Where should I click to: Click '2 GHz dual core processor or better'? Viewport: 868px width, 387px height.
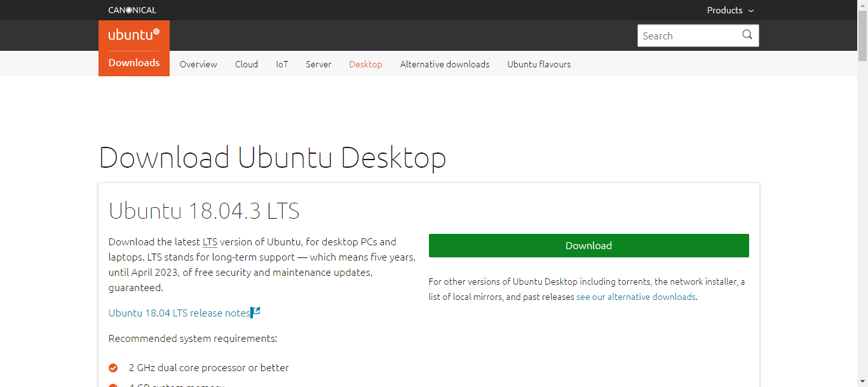tap(208, 367)
